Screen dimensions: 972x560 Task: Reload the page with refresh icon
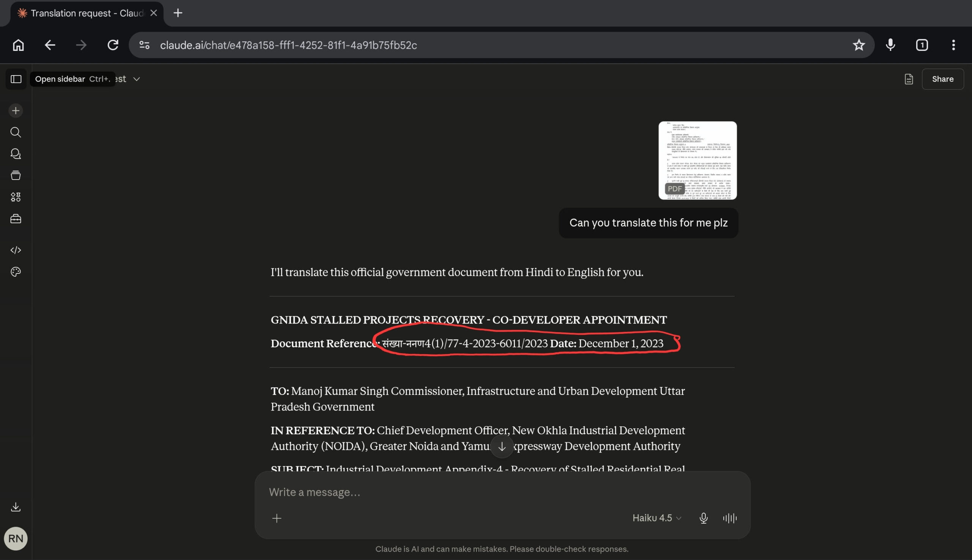pos(113,46)
